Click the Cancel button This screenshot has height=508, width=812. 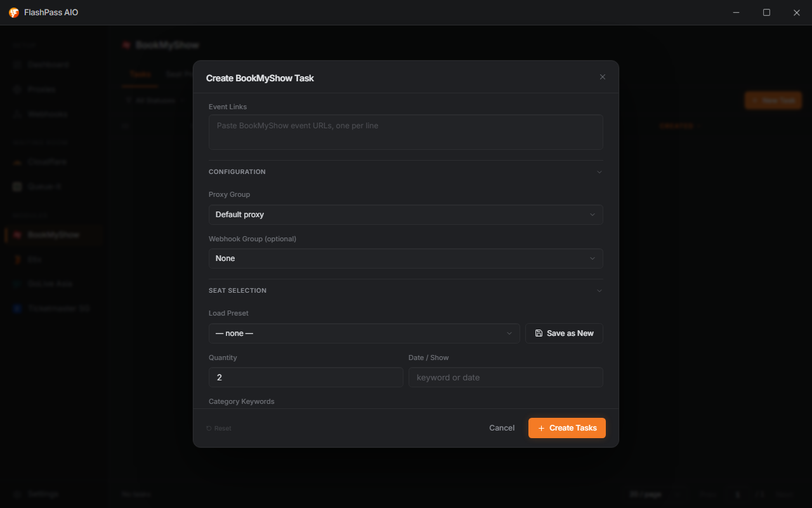click(x=502, y=428)
